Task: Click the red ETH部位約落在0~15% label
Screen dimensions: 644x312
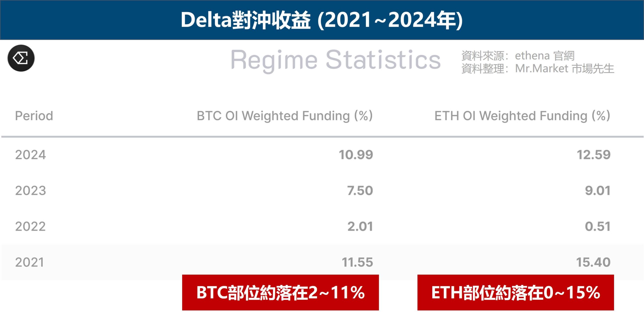Action: point(515,292)
